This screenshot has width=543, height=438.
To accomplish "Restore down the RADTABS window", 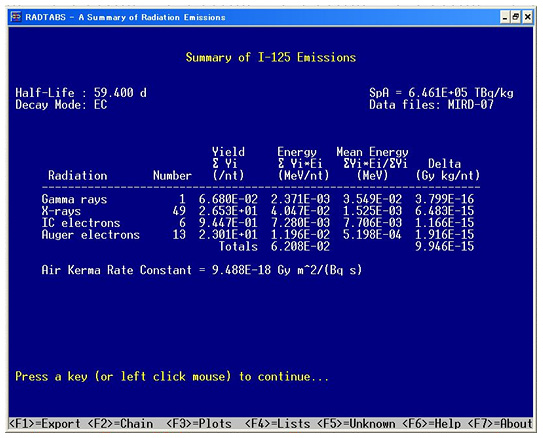I will (x=516, y=17).
